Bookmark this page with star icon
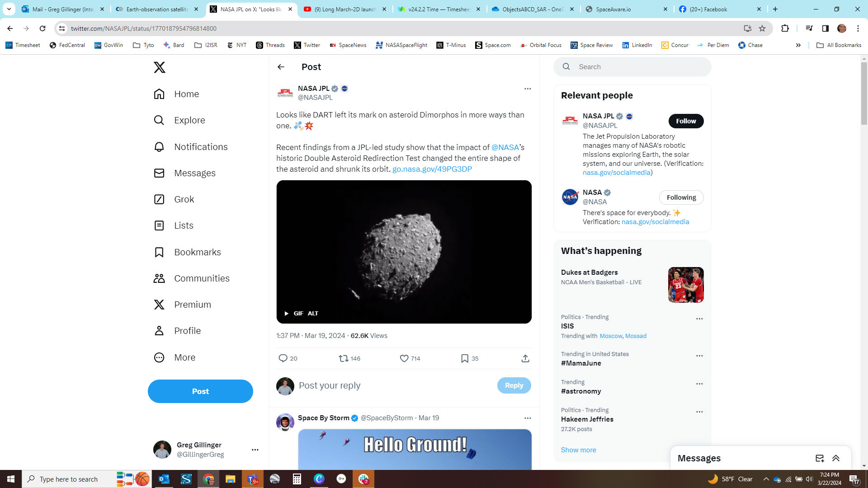 coord(762,28)
